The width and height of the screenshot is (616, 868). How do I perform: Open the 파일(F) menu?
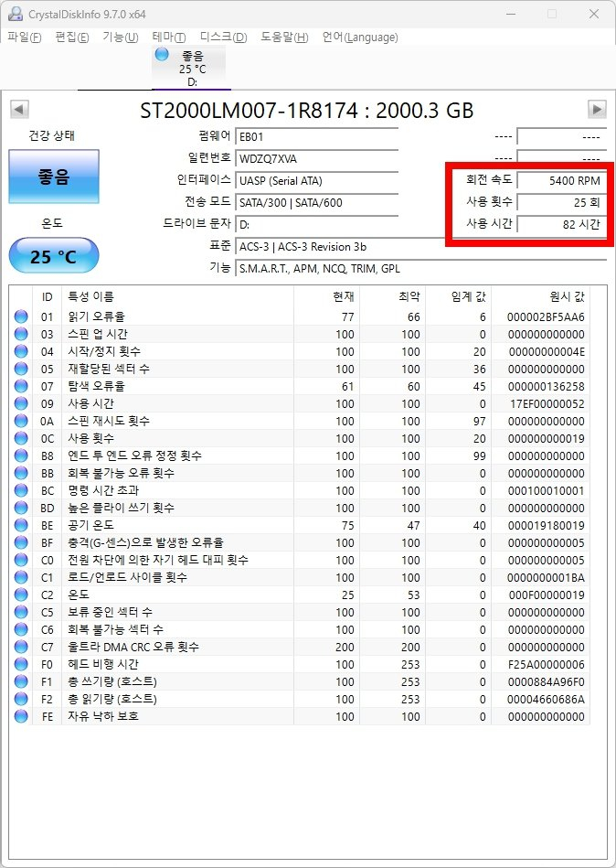point(25,38)
